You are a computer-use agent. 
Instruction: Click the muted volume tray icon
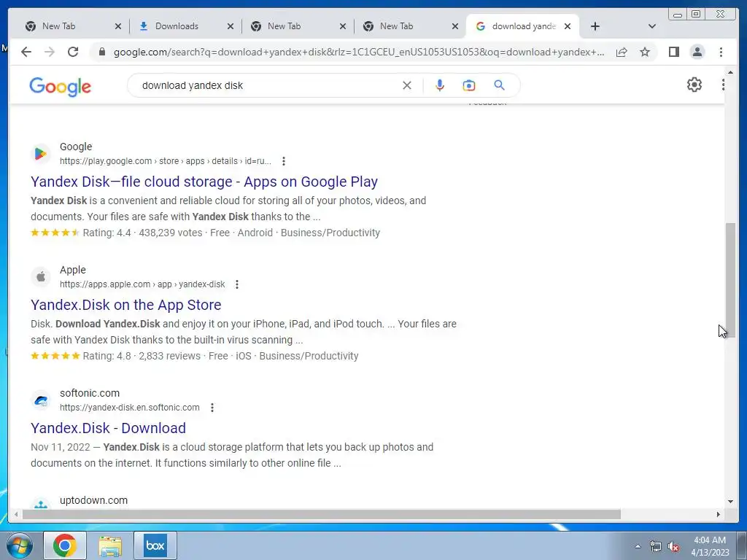click(673, 547)
